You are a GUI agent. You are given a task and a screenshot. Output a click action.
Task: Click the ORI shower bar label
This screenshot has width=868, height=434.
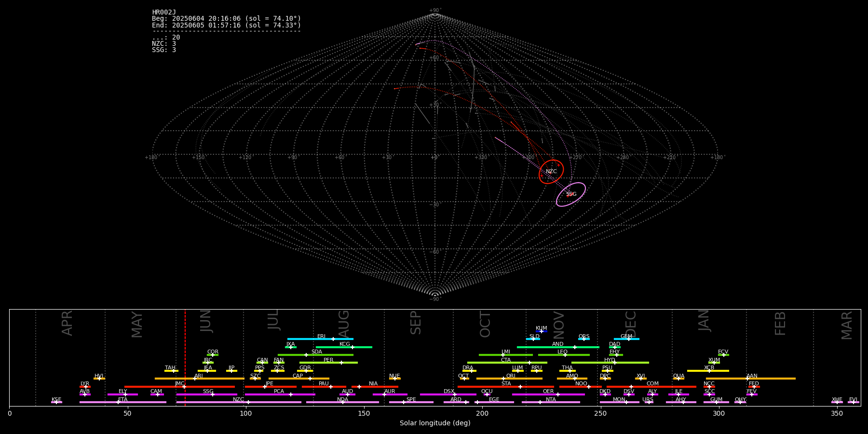point(511,376)
